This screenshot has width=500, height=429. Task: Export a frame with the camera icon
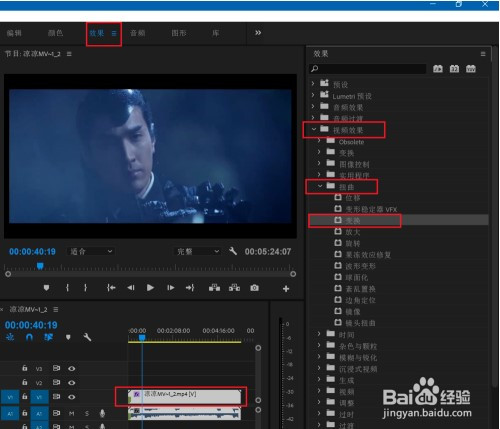pos(254,288)
